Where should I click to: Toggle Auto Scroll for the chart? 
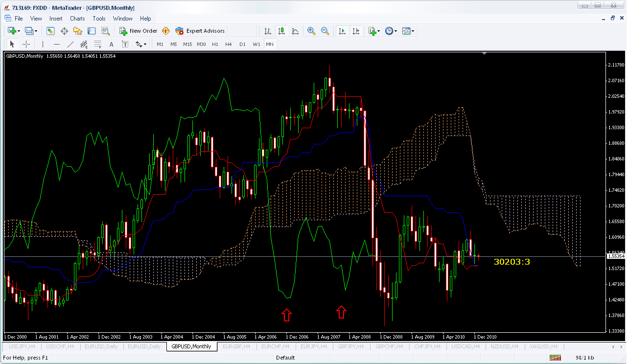pos(342,31)
